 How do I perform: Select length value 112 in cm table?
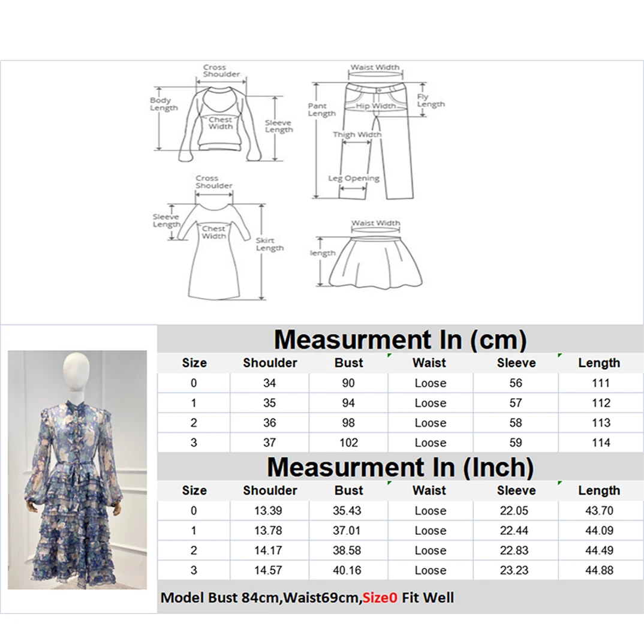(x=601, y=403)
